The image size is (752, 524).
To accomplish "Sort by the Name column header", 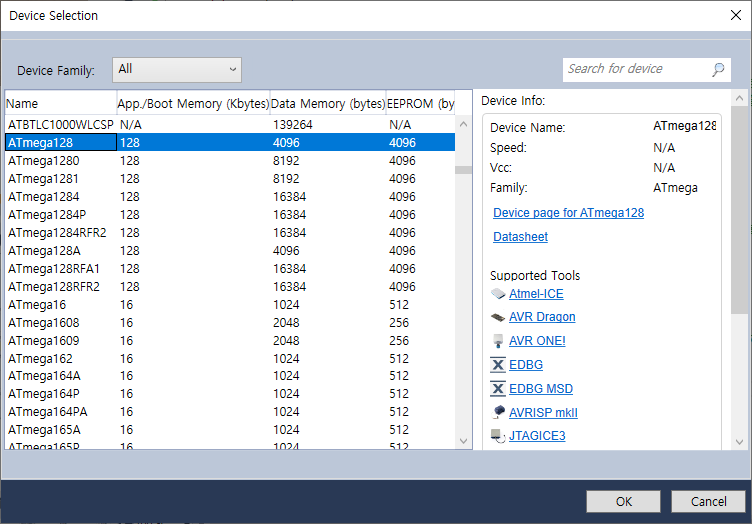I will point(61,104).
